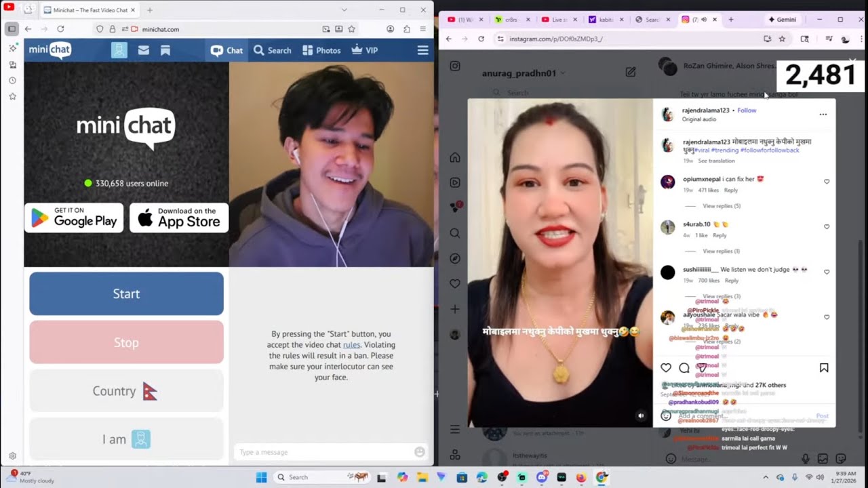
Task: Open the Minichat profile avatar icon
Action: (x=119, y=50)
